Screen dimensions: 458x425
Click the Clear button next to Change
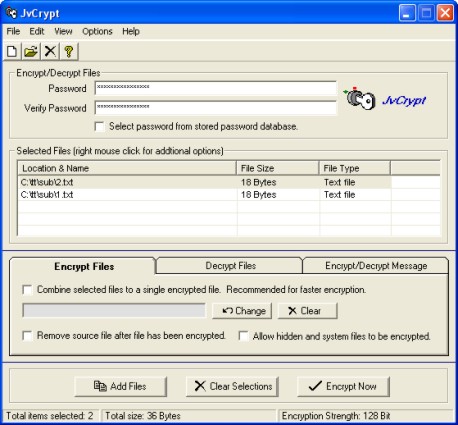307,311
